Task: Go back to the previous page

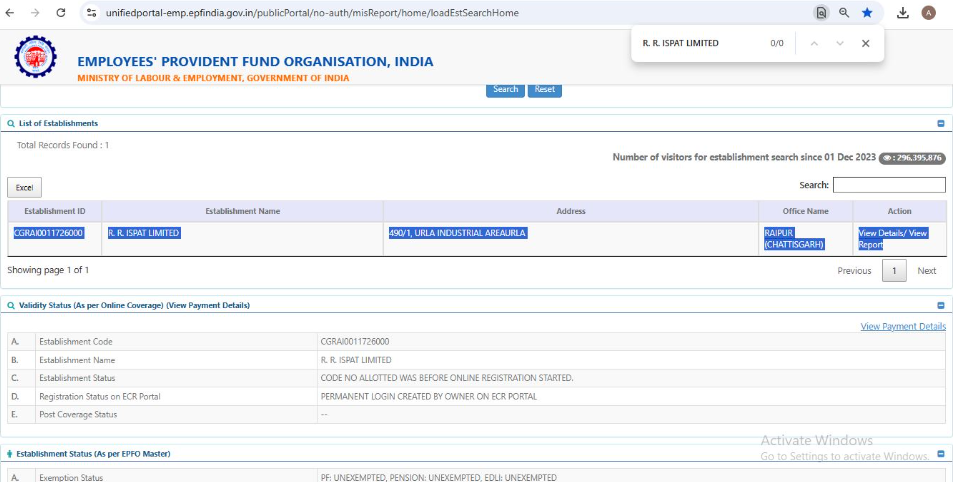Action: coord(10,12)
